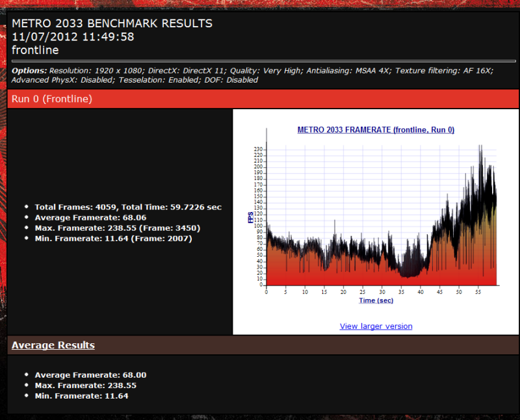This screenshot has height=420, width=520.
Task: Open the 'View larger version' link
Action: click(x=376, y=326)
